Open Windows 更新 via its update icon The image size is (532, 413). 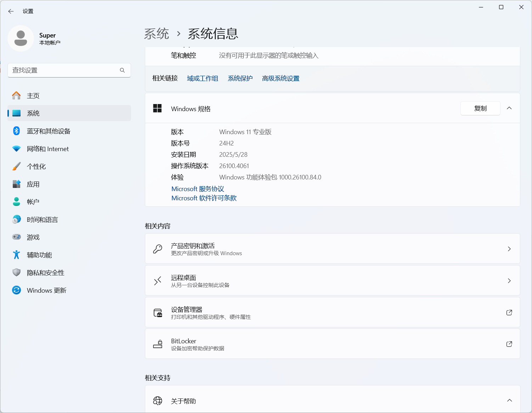coord(16,290)
